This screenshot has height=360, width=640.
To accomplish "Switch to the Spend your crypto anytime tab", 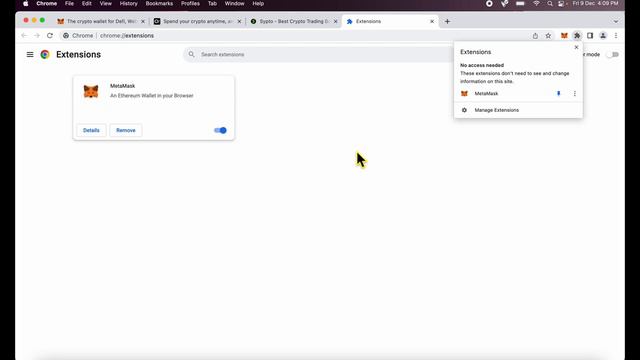I will point(198,21).
